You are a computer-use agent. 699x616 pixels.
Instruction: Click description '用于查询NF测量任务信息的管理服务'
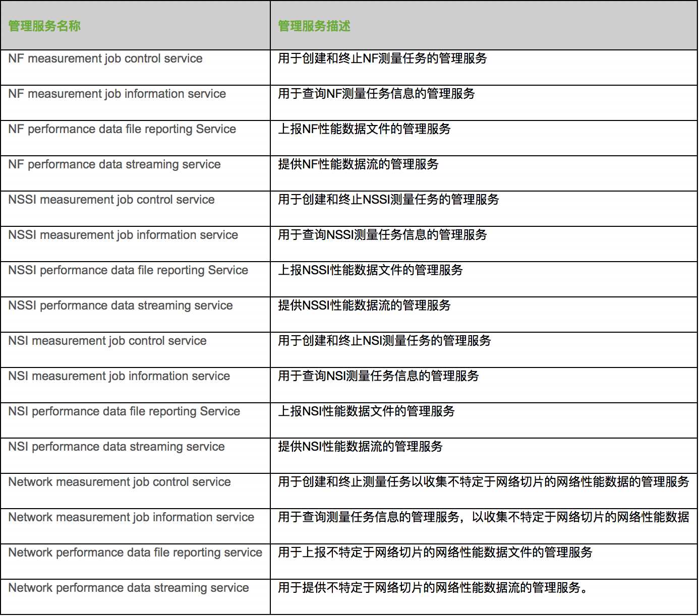click(376, 94)
